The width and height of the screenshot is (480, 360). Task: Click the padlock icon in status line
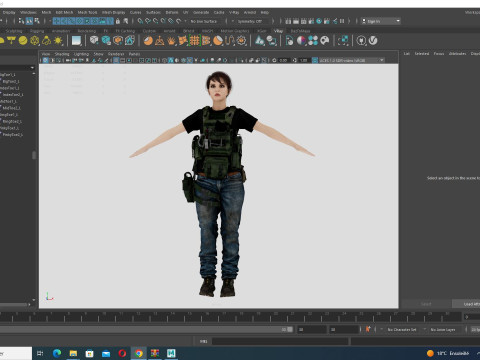(118, 21)
